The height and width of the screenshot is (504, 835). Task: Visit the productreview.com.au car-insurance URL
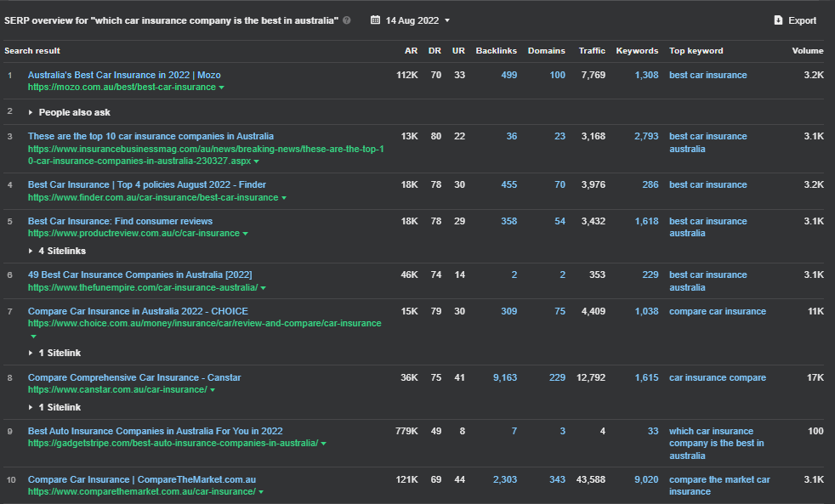[133, 233]
